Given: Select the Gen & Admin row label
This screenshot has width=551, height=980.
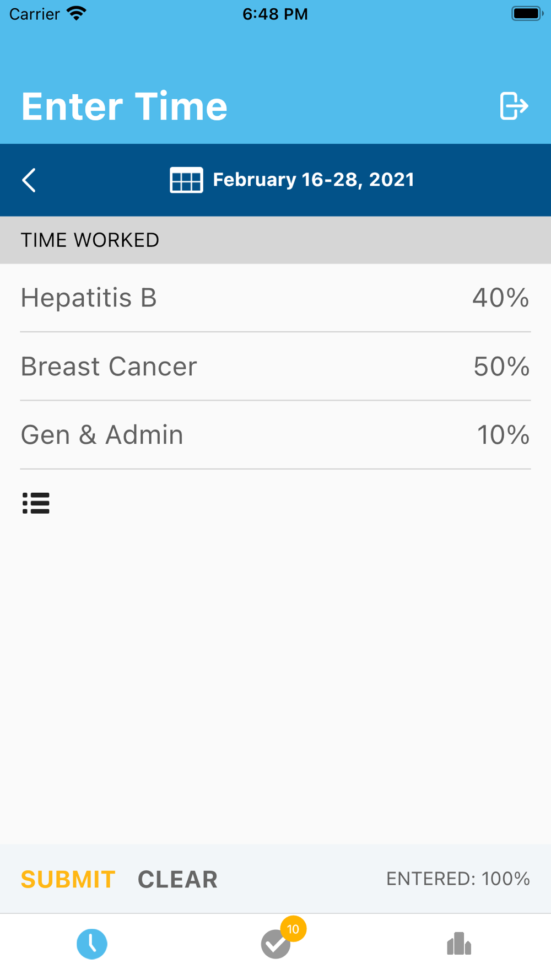Looking at the screenshot, I should pos(102,435).
